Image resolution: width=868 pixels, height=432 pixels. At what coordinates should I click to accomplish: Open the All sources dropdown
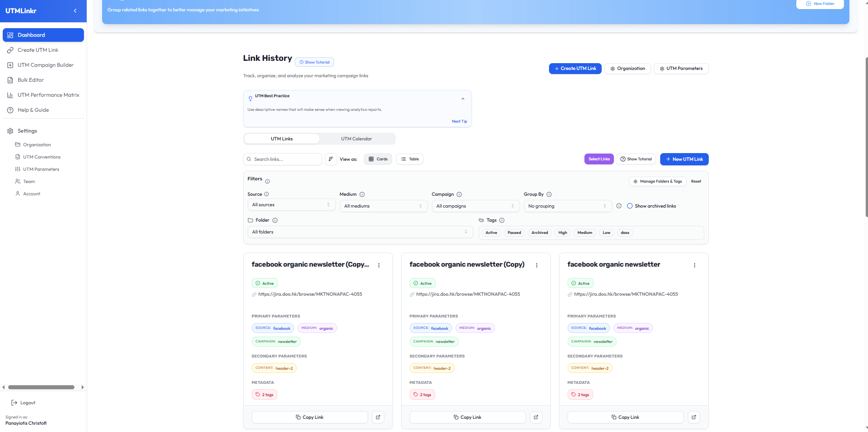[291, 205]
